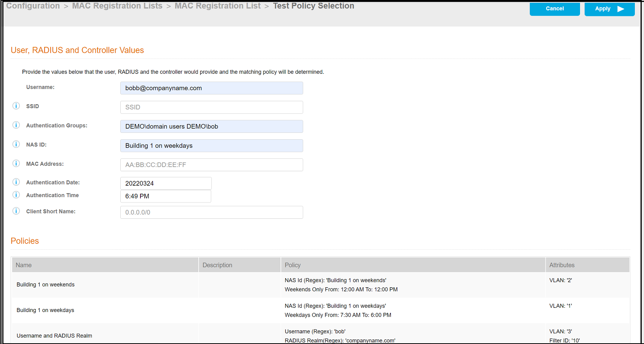644x344 pixels.
Task: Click the info icon beside SSID
Action: tap(16, 106)
